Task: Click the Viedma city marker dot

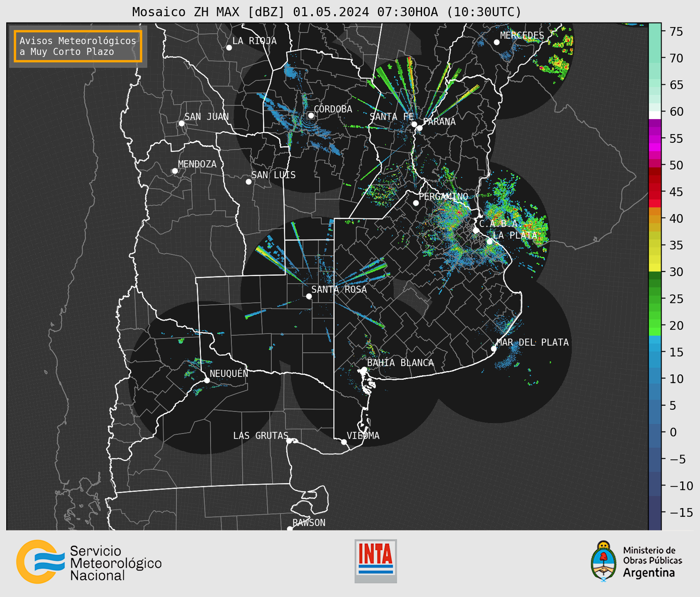Action: 344,442
